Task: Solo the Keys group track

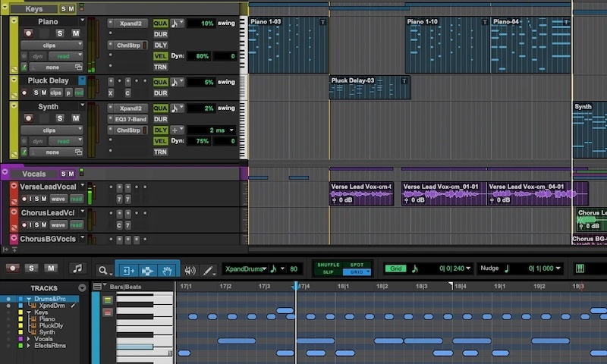Action: [64, 9]
